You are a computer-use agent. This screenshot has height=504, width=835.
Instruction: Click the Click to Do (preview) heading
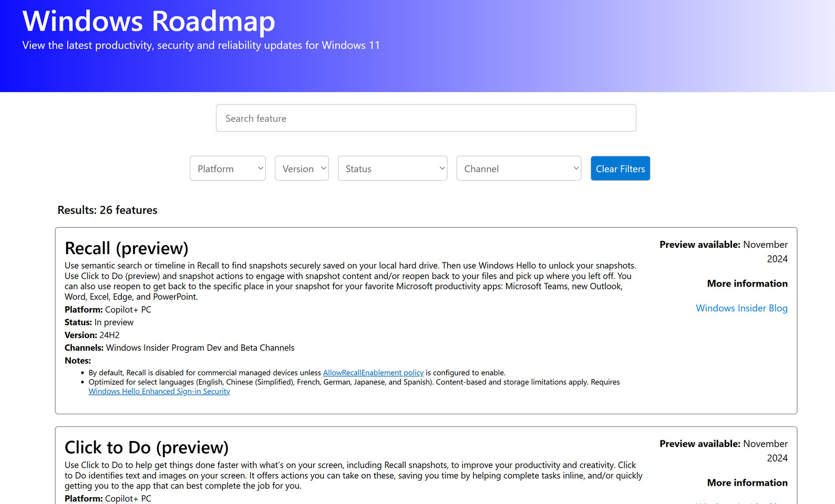[147, 447]
